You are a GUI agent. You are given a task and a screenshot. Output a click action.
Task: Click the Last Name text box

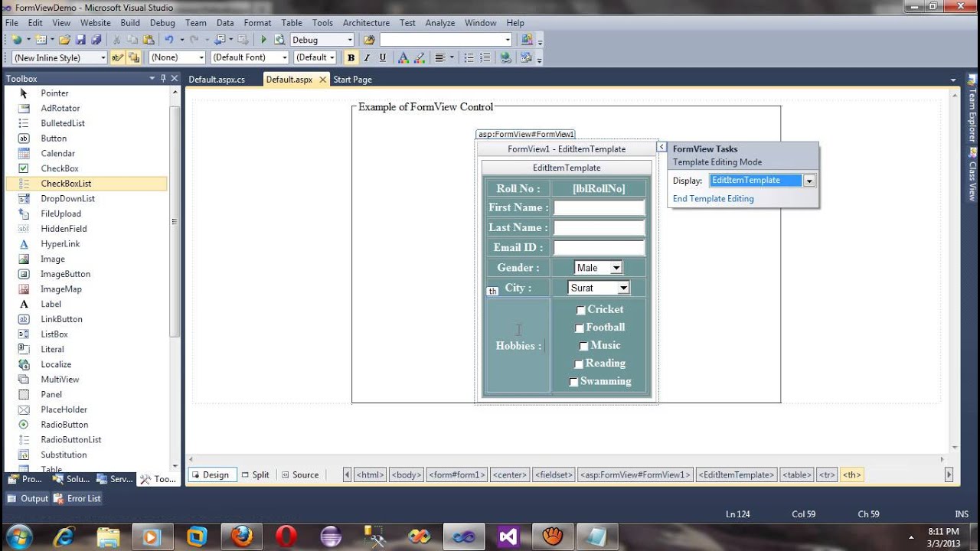[x=599, y=227]
